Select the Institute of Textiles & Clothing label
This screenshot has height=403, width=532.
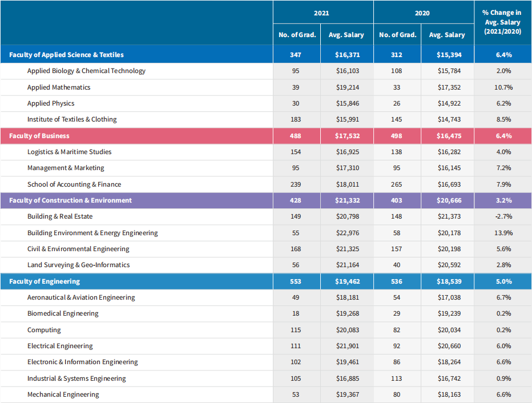coord(72,119)
